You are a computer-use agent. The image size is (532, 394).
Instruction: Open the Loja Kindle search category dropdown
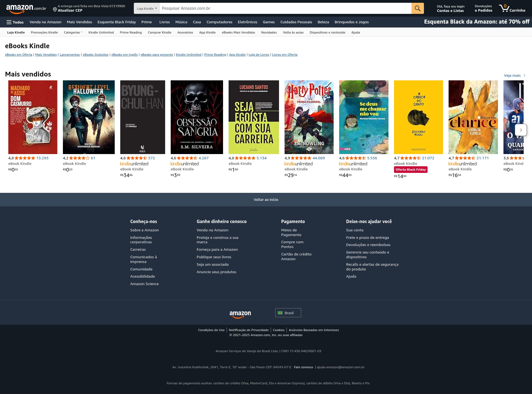click(x=147, y=8)
